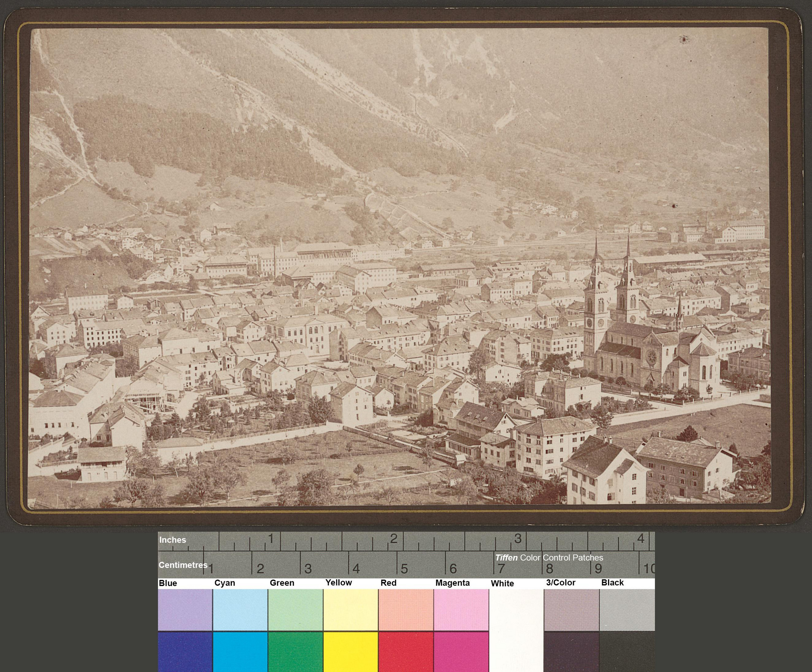Click the "Blue" patch label
This screenshot has width=812, height=672.
click(x=168, y=583)
